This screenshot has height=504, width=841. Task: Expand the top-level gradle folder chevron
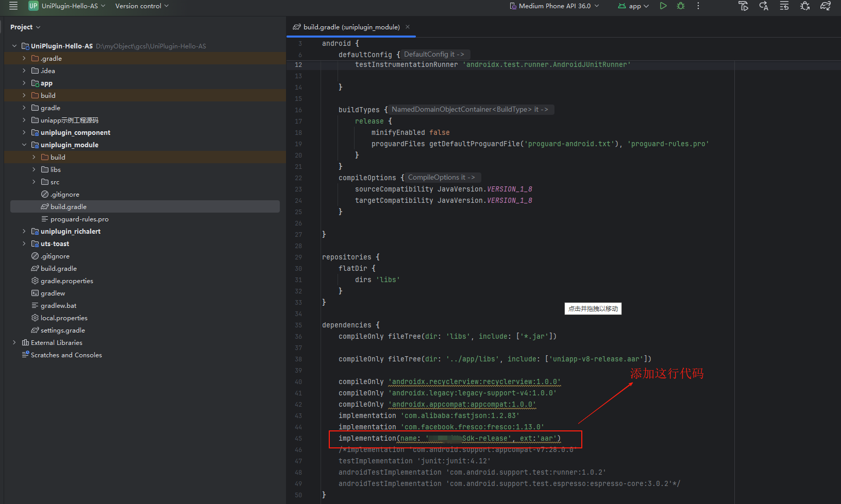tap(24, 108)
